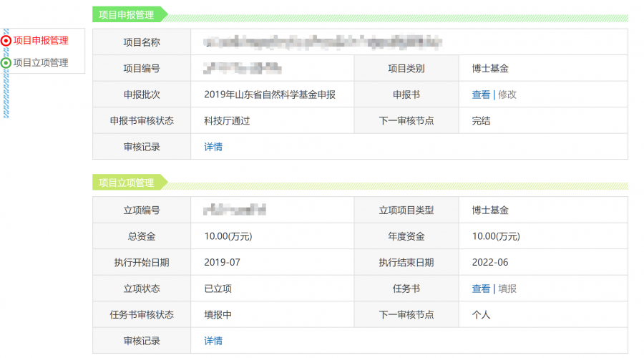This screenshot has width=644, height=358.
Task: Click the green target icon beside 项目立项管理
Action: [6, 63]
